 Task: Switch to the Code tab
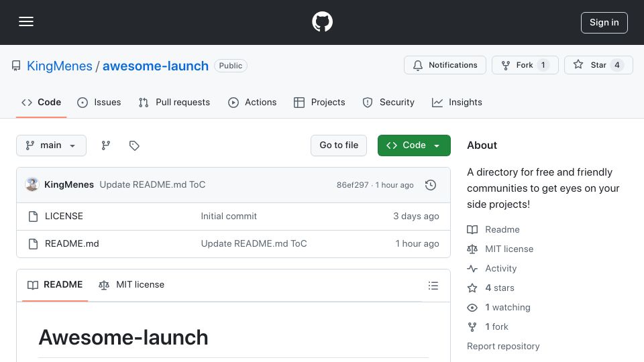[x=41, y=102]
